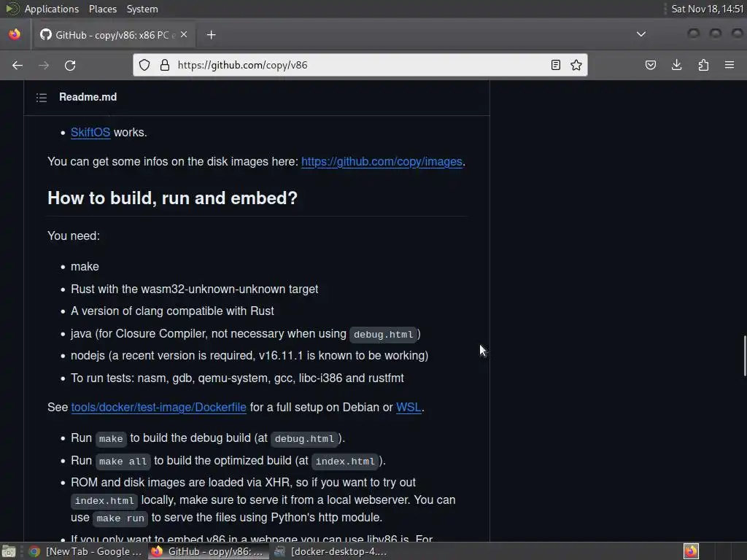Open the extensions puzzle icon
The width and height of the screenshot is (747, 560).
coord(703,65)
